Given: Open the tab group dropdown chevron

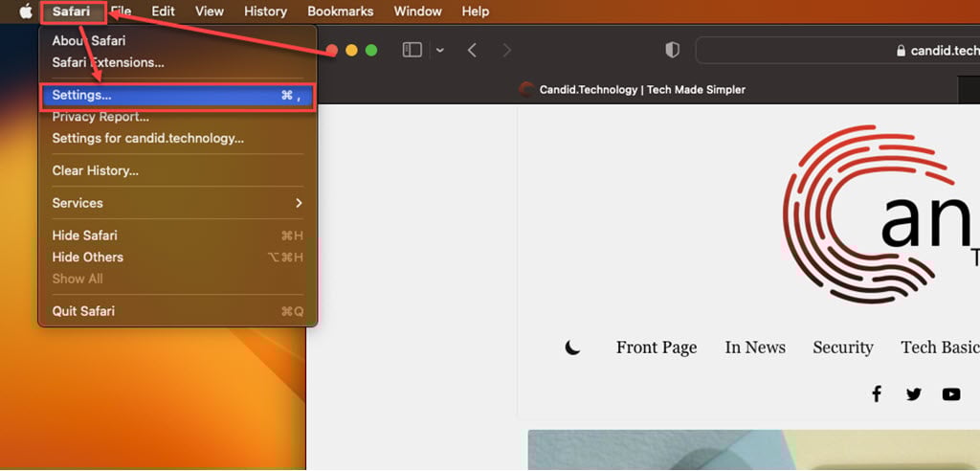Looking at the screenshot, I should pyautogui.click(x=440, y=51).
